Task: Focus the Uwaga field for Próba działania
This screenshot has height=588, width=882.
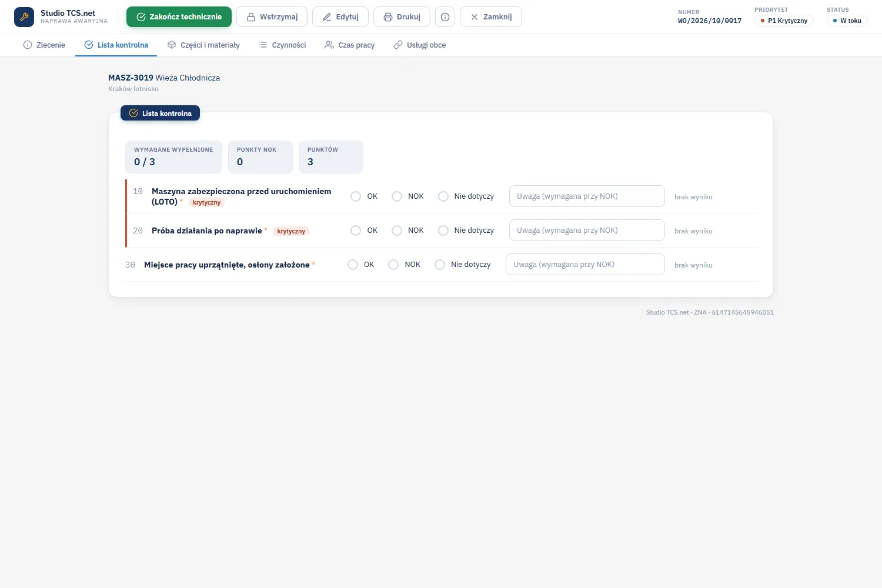Action: pyautogui.click(x=587, y=230)
